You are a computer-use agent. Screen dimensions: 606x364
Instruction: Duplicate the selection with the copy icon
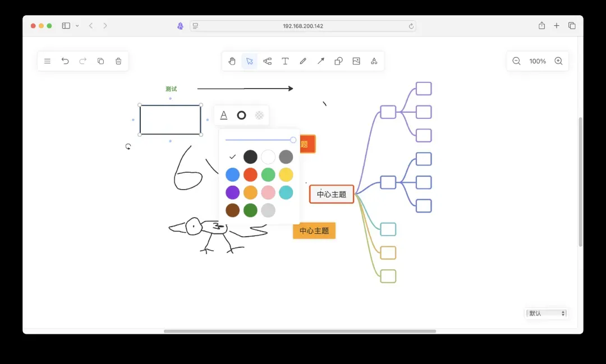[x=100, y=61]
